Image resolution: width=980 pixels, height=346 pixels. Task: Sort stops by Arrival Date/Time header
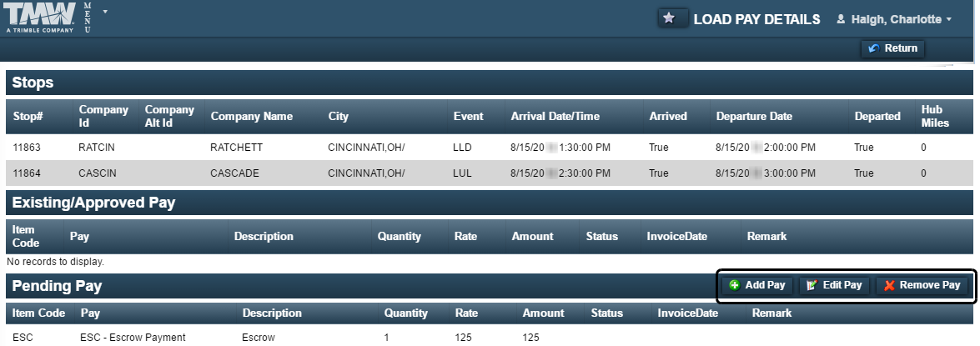[555, 116]
